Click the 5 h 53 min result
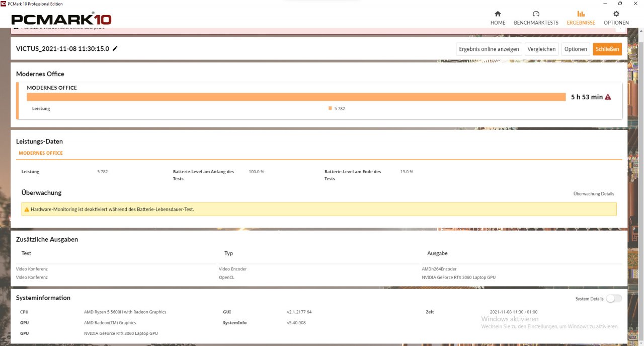 [587, 97]
